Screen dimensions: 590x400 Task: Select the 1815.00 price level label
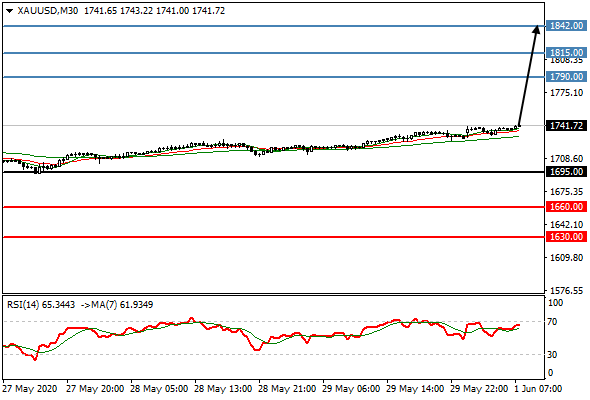(566, 53)
